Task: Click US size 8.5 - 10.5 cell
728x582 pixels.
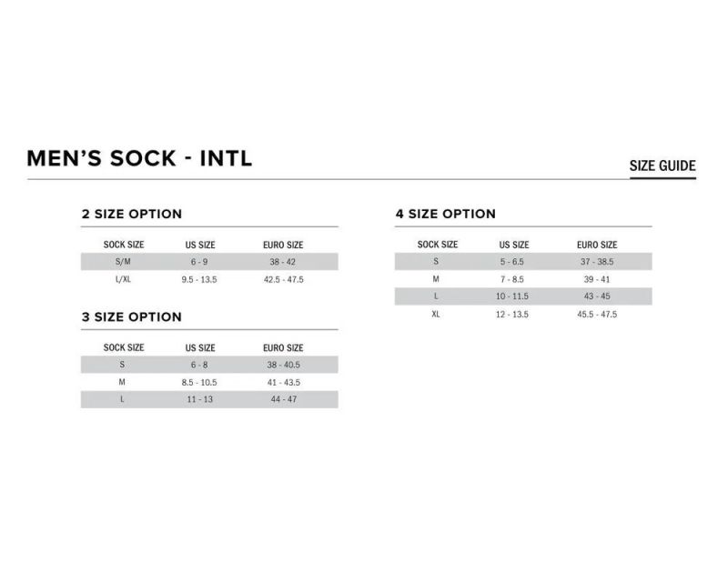Action: coord(199,382)
